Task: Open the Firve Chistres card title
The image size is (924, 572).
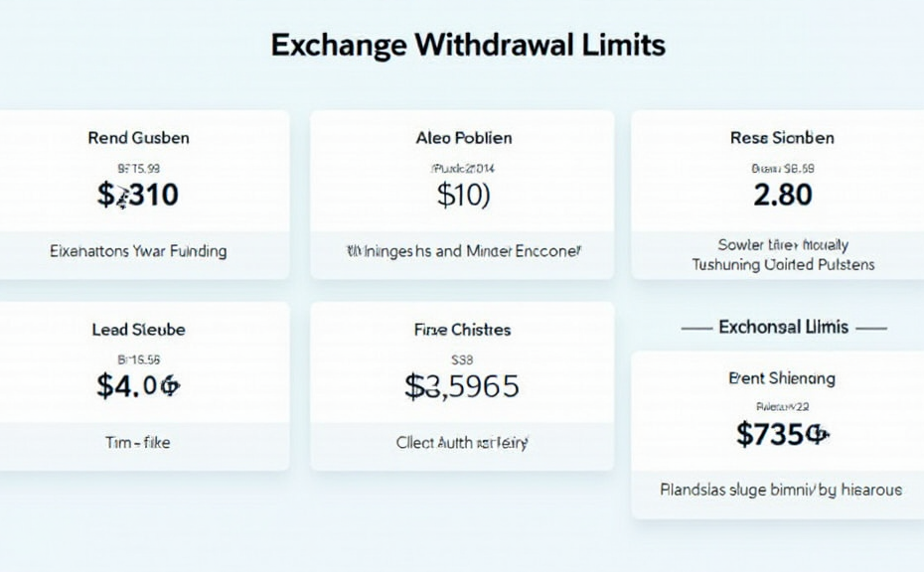Action: 463,329
